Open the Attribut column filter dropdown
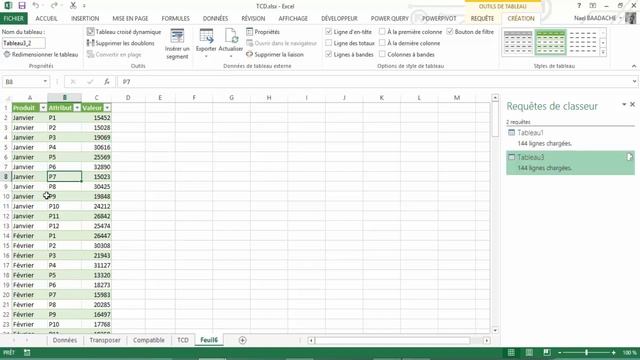 tap(77, 108)
